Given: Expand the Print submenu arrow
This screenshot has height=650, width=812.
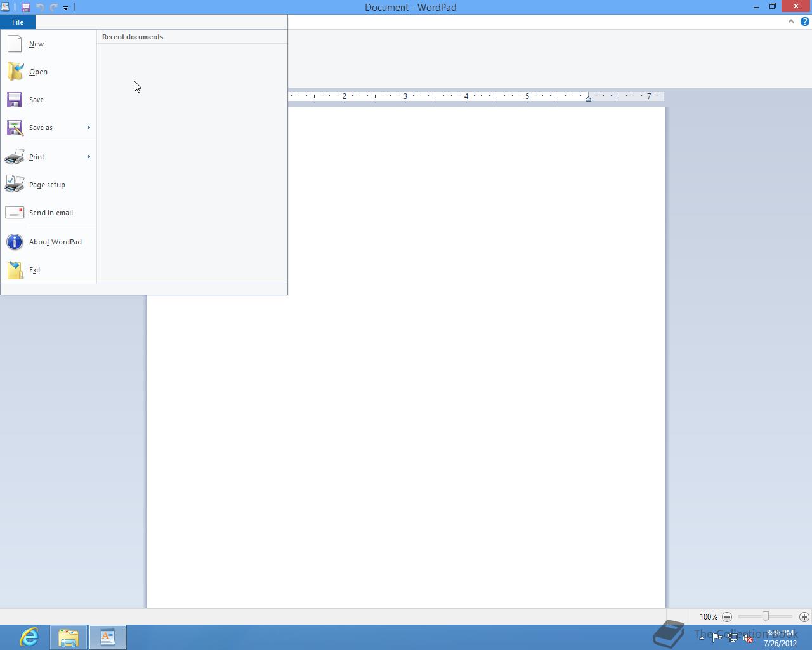Looking at the screenshot, I should 89,157.
